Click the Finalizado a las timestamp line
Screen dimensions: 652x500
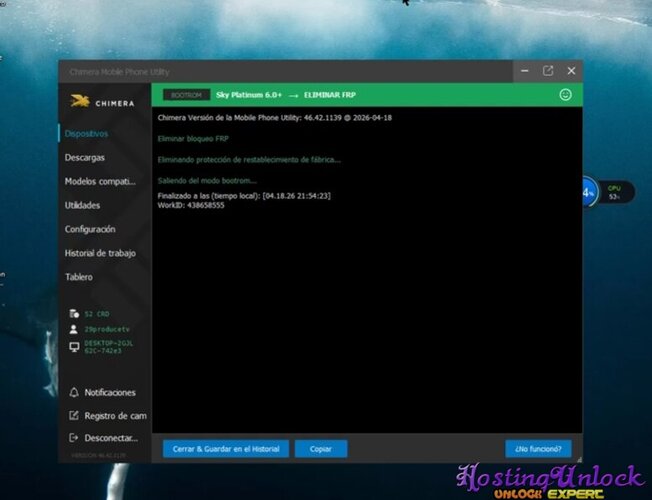click(244, 196)
